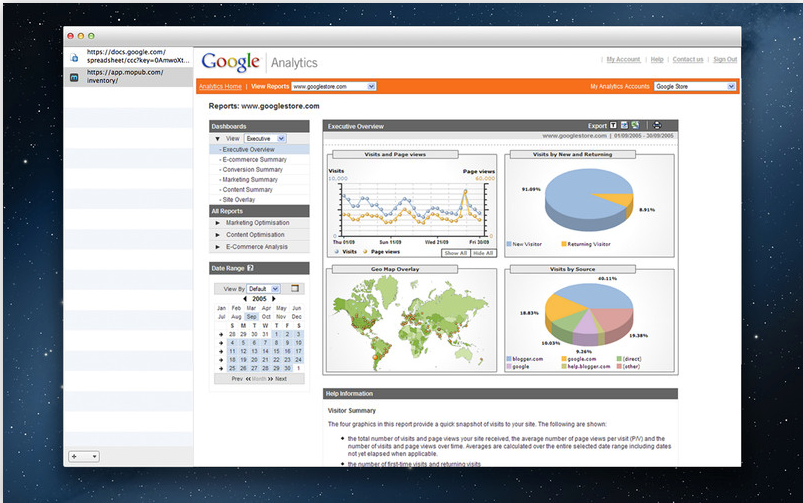803x503 pixels.
Task: Go to next year arrow beside 2005
Action: (x=274, y=299)
